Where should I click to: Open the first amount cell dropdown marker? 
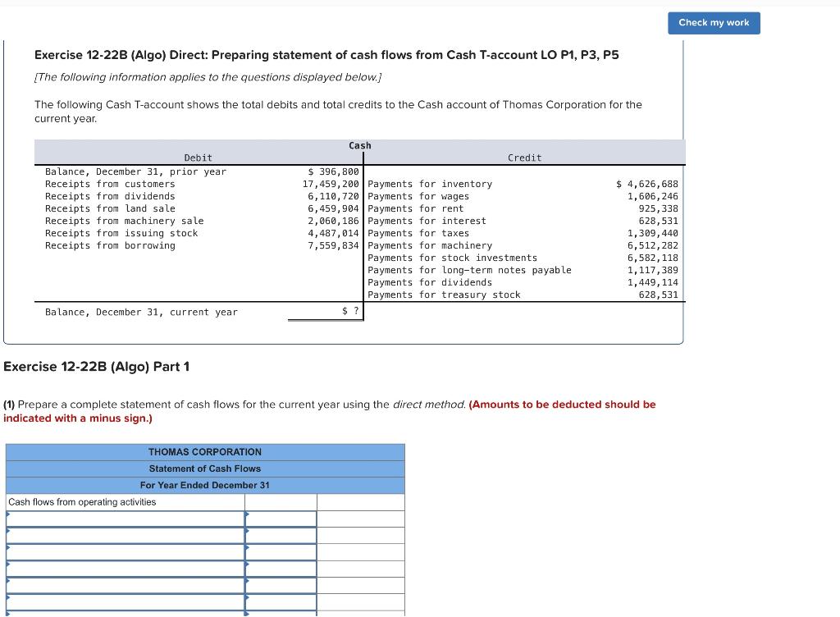[250, 519]
